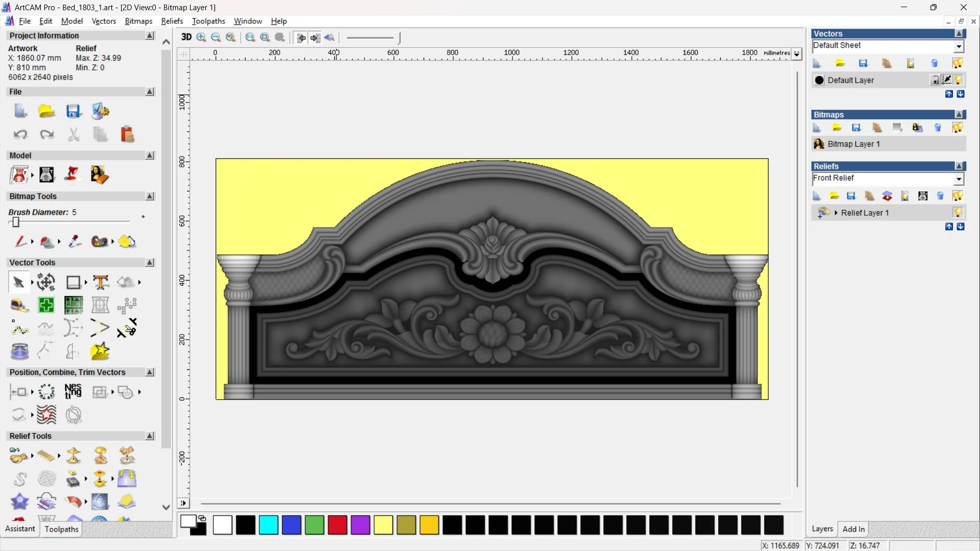
Task: Toggle Relief Layer 1 visibility bulb
Action: pos(958,213)
